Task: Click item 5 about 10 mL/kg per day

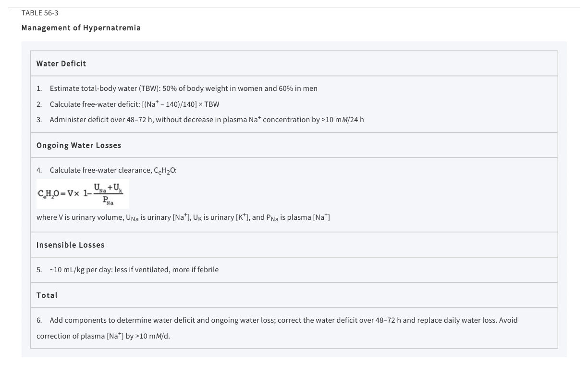Action: [127, 270]
